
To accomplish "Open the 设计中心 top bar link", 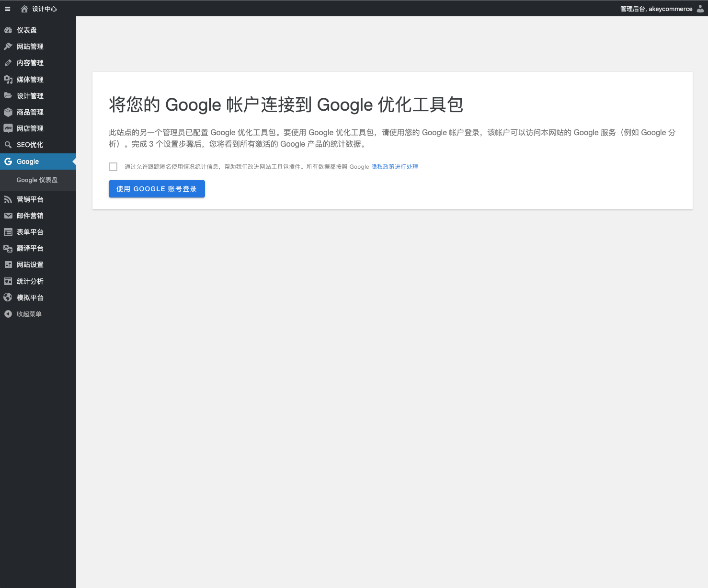I will click(x=44, y=9).
